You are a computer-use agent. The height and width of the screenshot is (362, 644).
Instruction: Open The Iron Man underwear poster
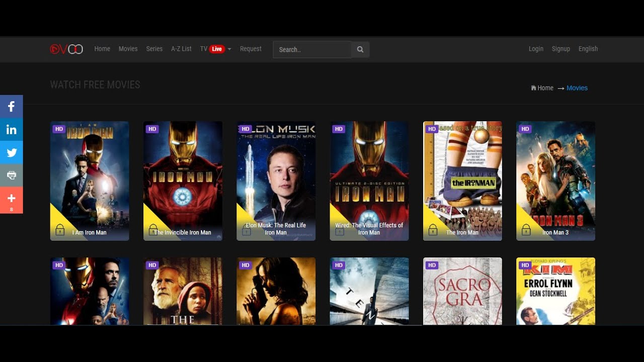click(x=462, y=181)
